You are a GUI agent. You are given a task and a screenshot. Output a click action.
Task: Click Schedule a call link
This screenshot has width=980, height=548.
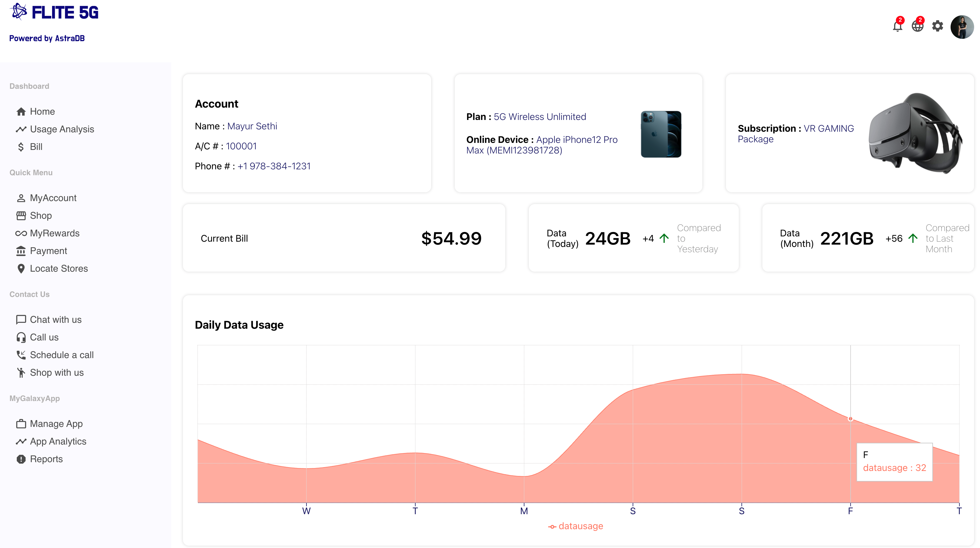coord(62,355)
